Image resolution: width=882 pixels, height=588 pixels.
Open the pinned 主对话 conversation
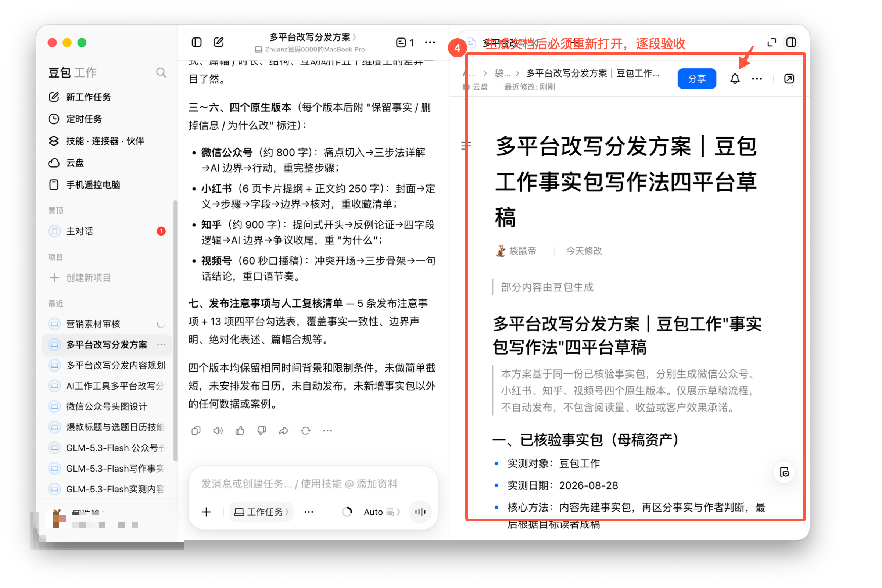(x=107, y=232)
